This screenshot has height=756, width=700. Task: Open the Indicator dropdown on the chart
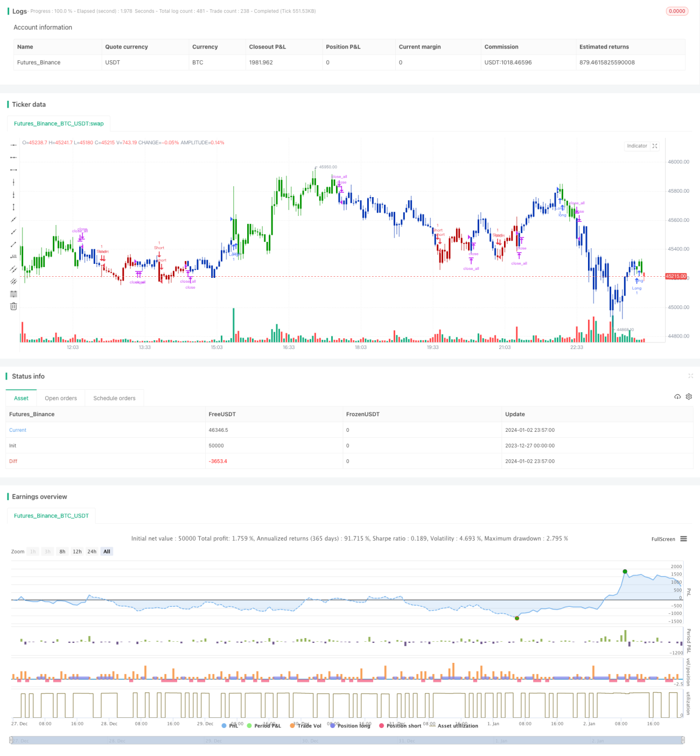[637, 146]
